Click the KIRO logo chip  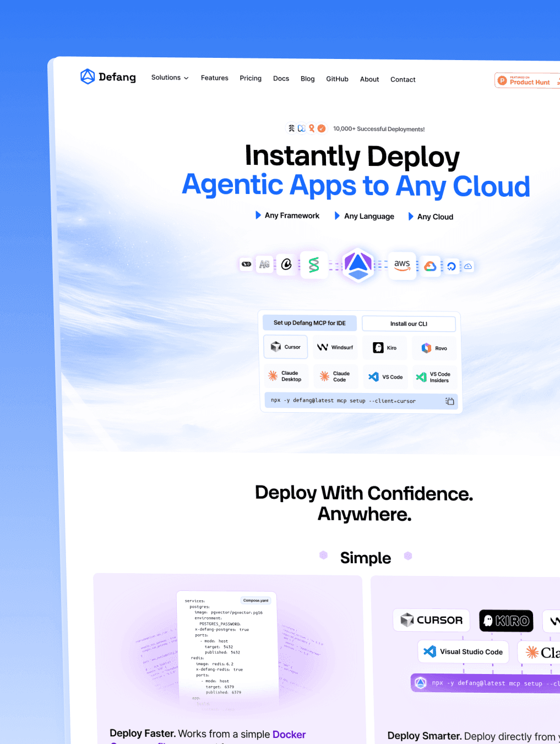coord(506,621)
